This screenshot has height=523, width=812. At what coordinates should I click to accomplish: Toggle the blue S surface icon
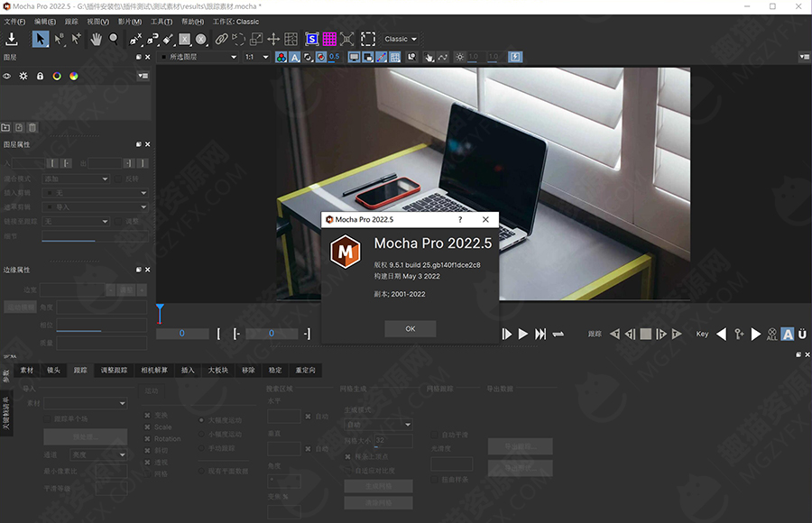(311, 39)
